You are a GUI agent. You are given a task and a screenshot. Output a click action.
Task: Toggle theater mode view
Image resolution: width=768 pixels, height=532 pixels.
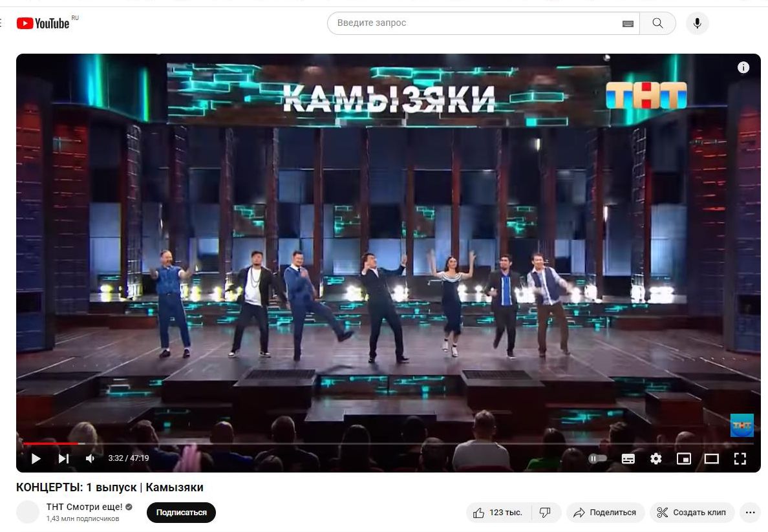pos(712,458)
